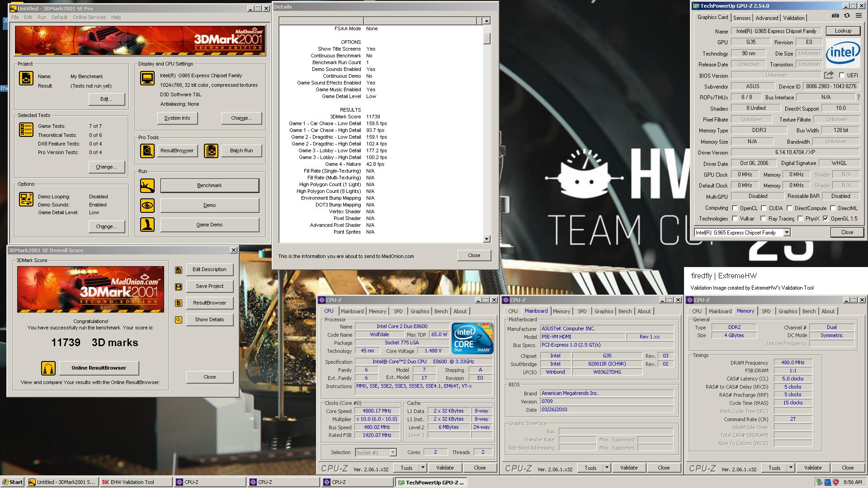Toggle the CUDA checkbox
Image resolution: width=868 pixels, height=488 pixels.
point(764,208)
